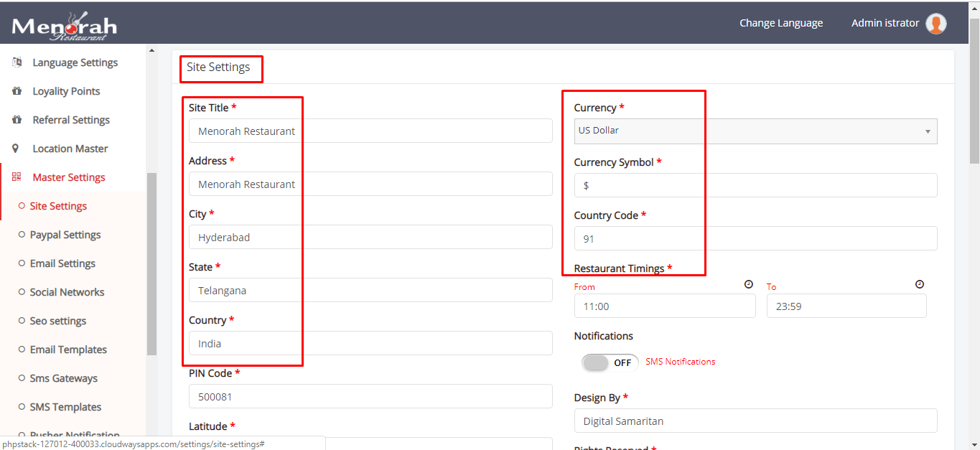Screen dimensions: 980x450
Task: Click the Menorah Restaurant logo
Action: (64, 27)
